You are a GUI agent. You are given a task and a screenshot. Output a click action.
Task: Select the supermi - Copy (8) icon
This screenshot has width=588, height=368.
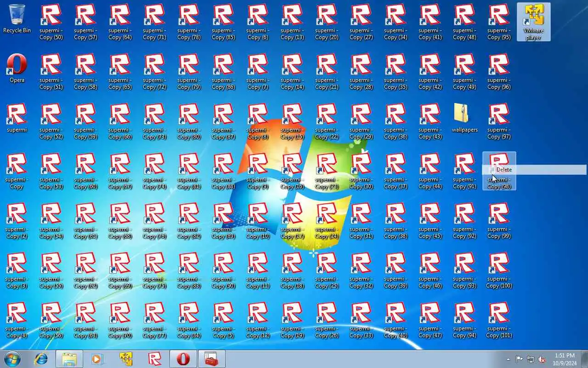pyautogui.click(x=258, y=121)
